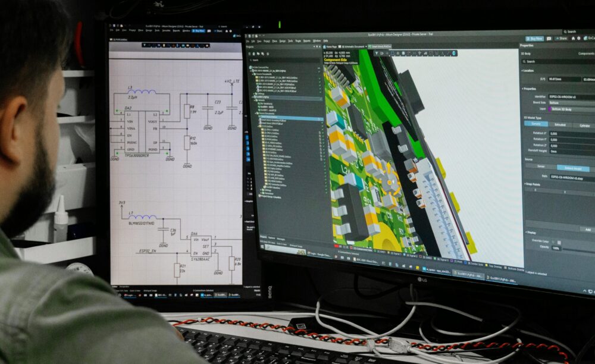The width and height of the screenshot is (595, 364).
Task: Select Extruded 3D model type
Action: point(560,125)
